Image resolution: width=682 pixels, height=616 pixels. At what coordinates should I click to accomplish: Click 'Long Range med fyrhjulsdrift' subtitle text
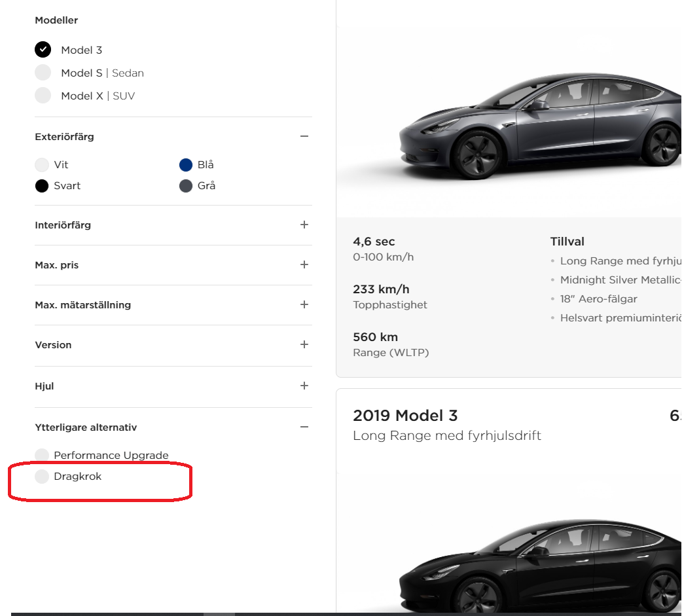[x=446, y=435]
